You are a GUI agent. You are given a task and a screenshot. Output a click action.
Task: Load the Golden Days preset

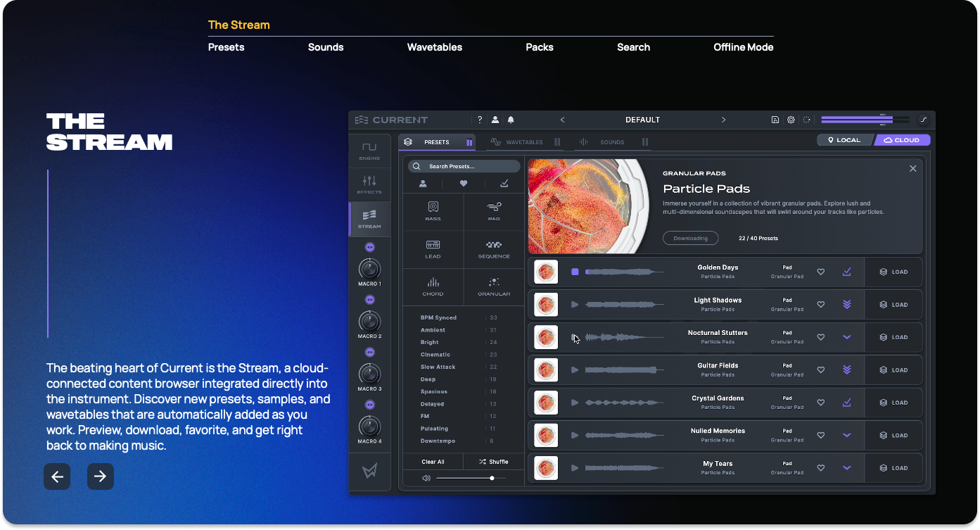[x=893, y=272]
